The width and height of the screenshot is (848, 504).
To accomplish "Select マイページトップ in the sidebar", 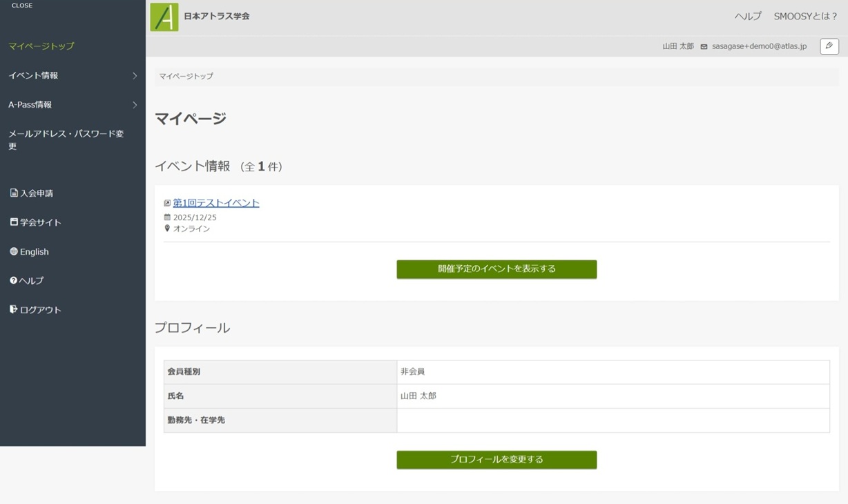I will click(x=41, y=46).
